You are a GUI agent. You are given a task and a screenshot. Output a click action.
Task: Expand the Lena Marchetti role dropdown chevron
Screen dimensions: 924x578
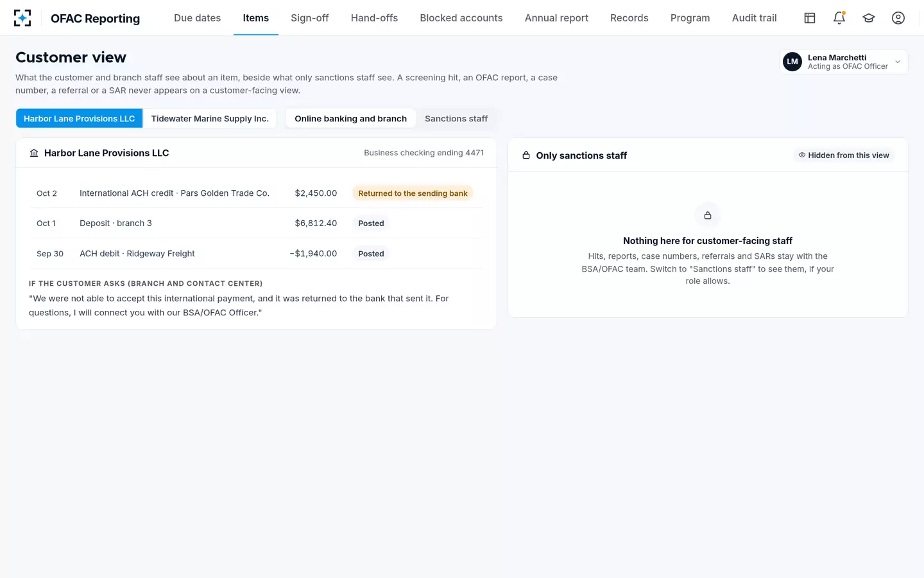pos(898,62)
